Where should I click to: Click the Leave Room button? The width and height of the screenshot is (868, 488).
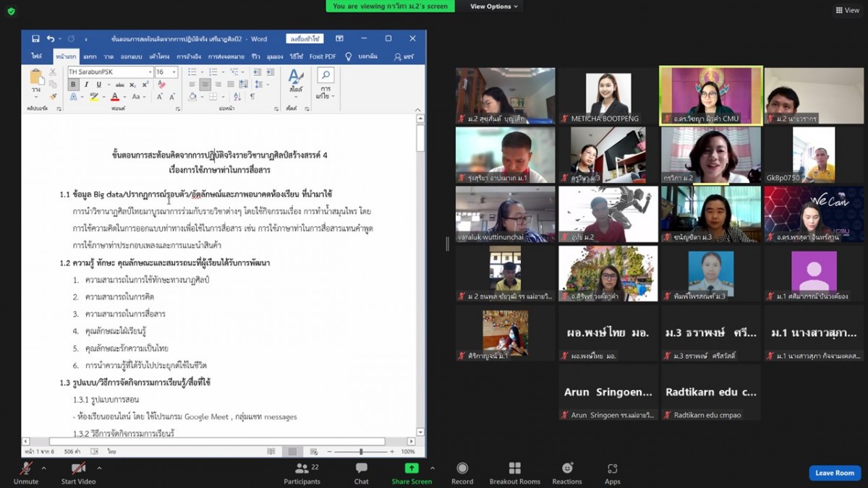coord(835,473)
